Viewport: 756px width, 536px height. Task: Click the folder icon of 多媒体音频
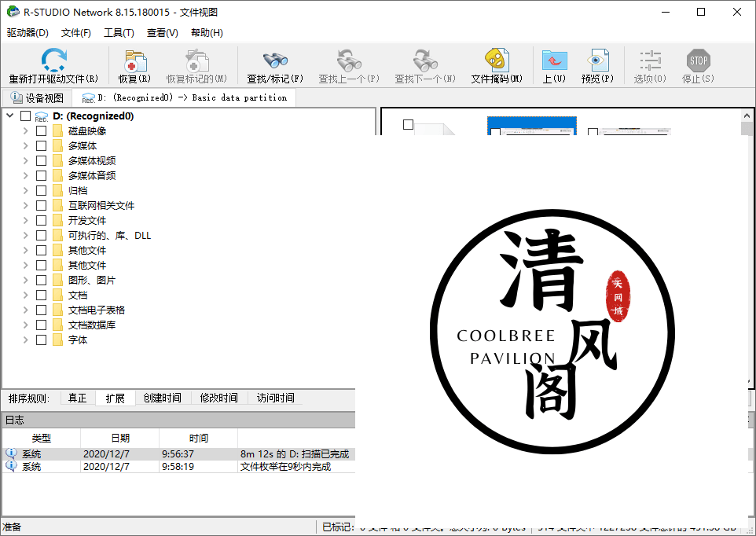(58, 175)
